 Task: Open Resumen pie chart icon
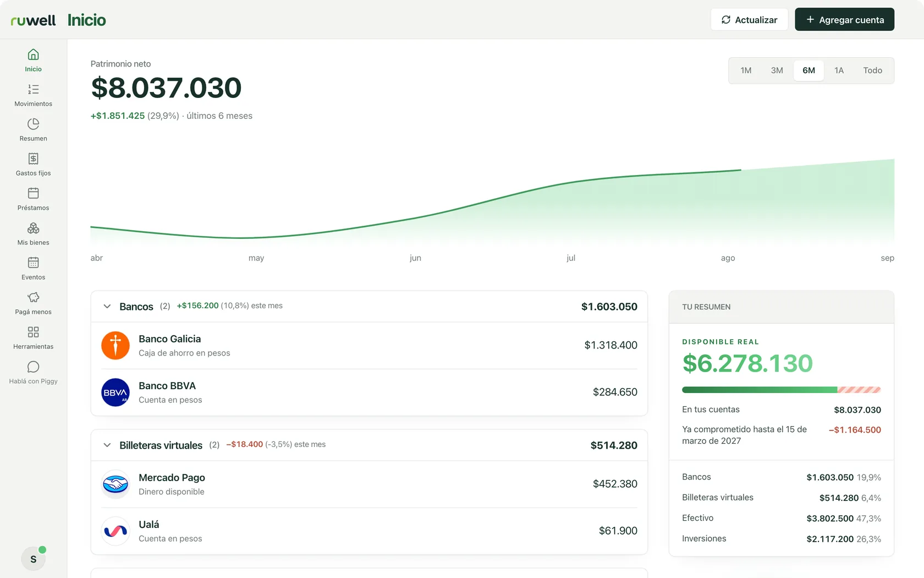click(x=33, y=124)
